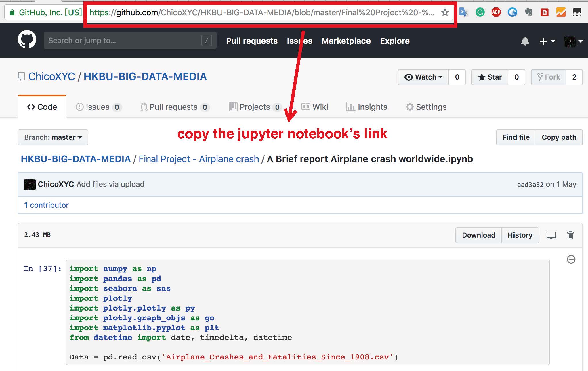Viewport: 588px width, 371px height.
Task: Bookmark page with star icon
Action: [445, 12]
